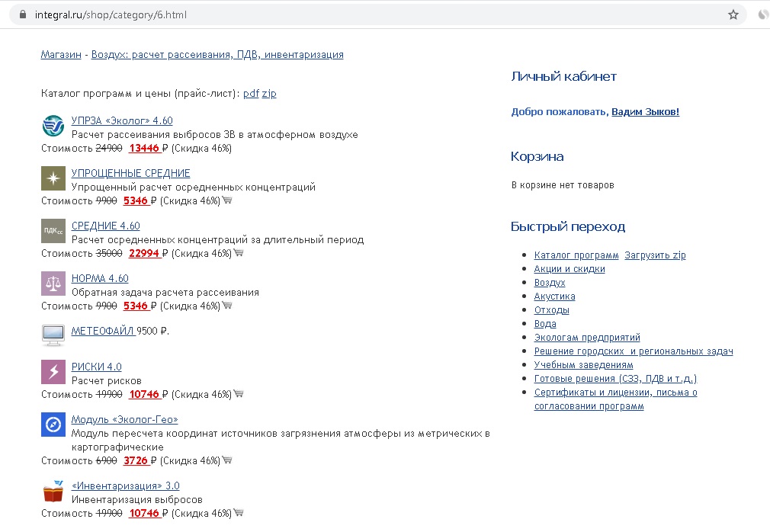Click the browser address bar URL
The height and width of the screenshot is (532, 770).
pos(111,14)
